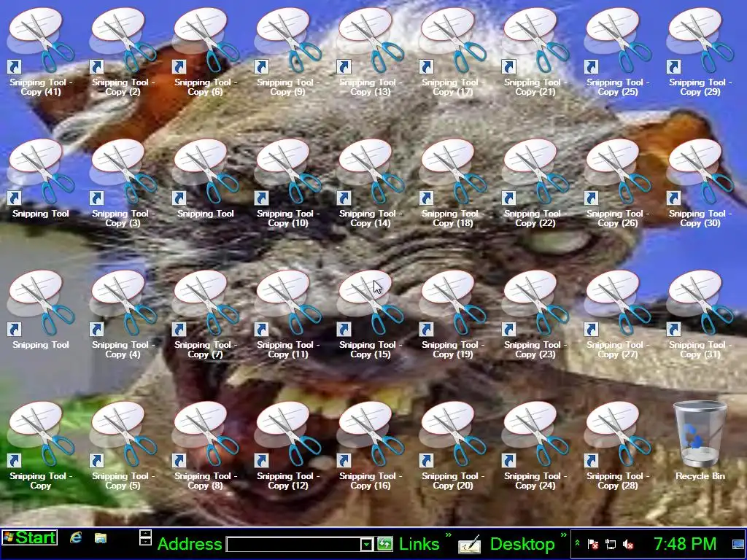Open Action Center flag tray icon

tap(593, 544)
